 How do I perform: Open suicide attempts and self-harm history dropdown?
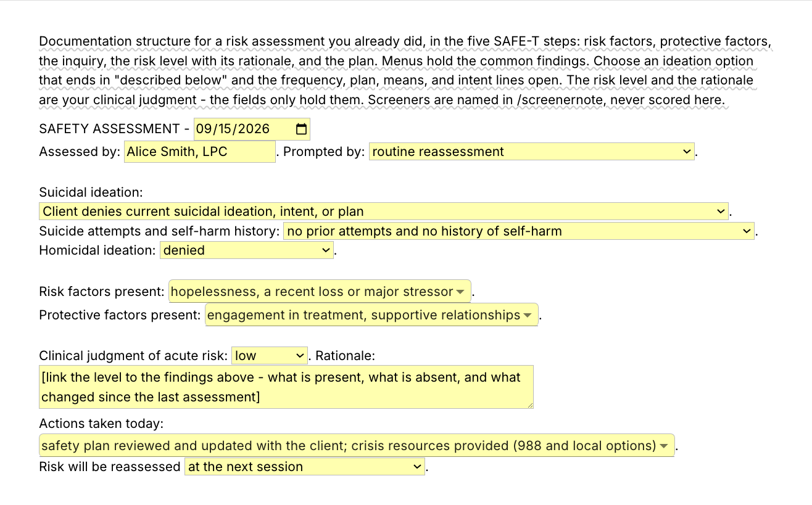pos(519,231)
